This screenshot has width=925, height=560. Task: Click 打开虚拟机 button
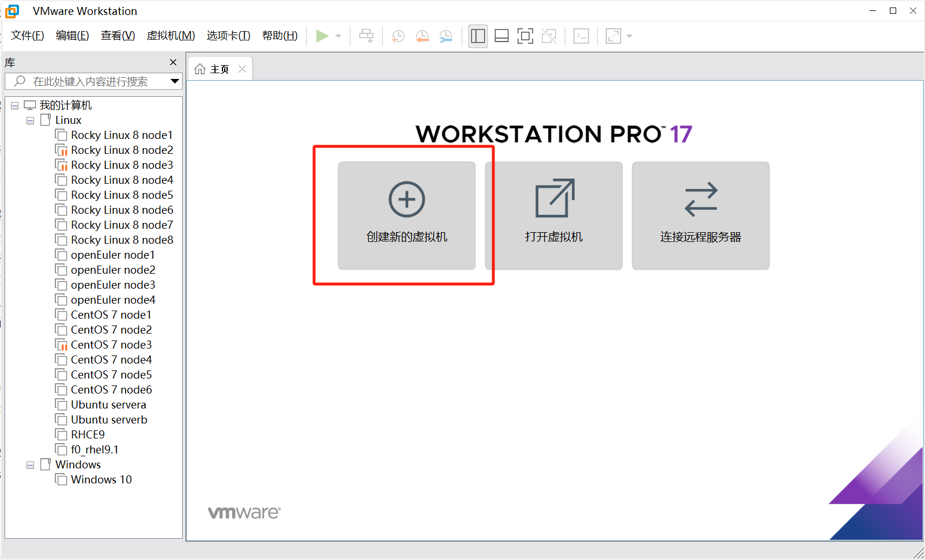[x=554, y=215]
